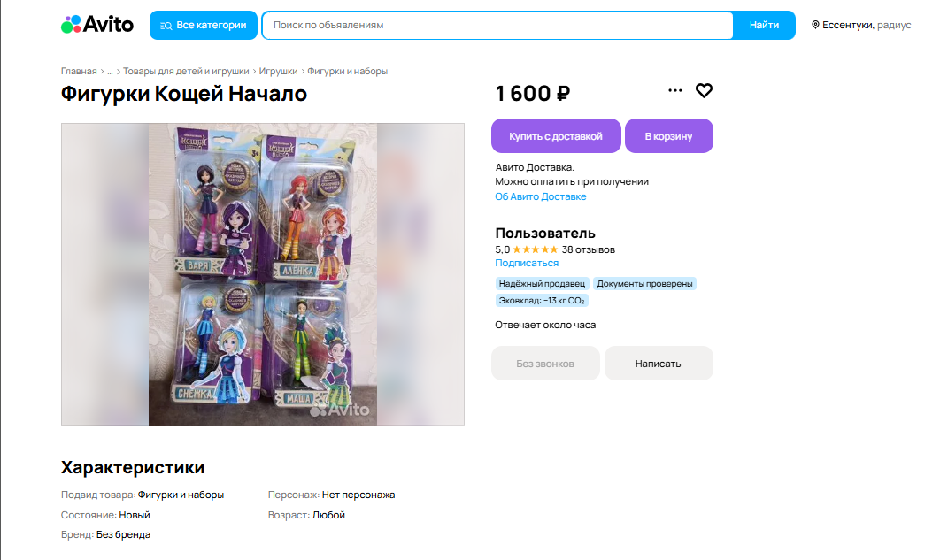Image resolution: width=948 pixels, height=560 pixels.
Task: Open Об Авито Доставке link
Action: tap(540, 196)
